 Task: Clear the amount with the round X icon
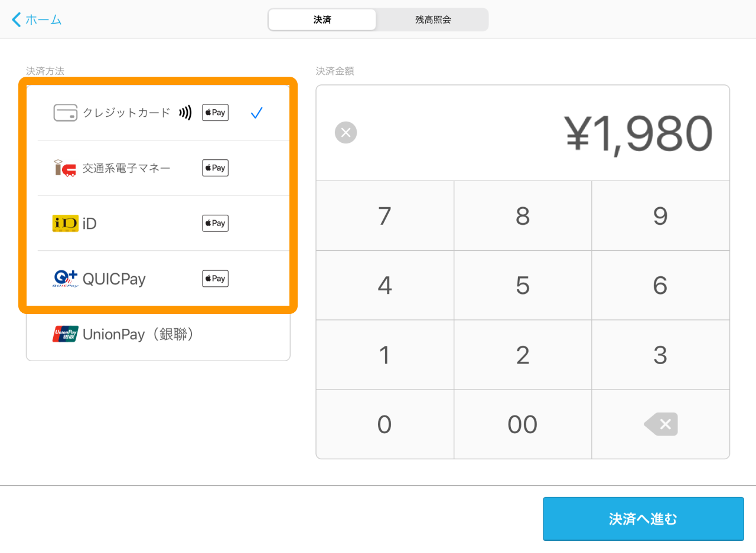point(346,132)
